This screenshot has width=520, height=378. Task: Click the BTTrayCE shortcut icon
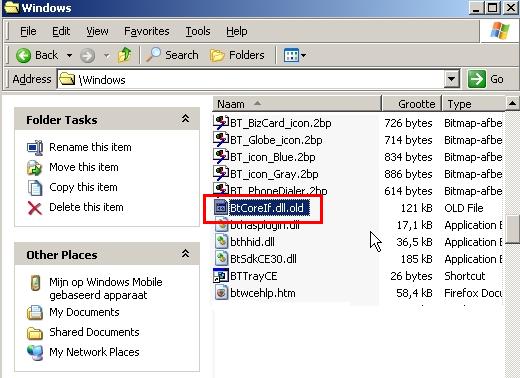pos(221,275)
